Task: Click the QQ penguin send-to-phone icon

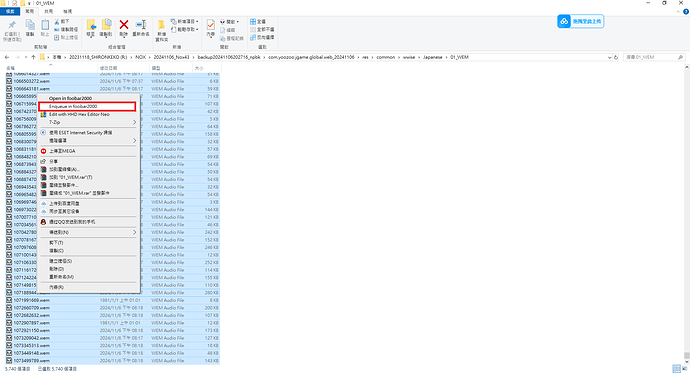Action: pos(43,222)
